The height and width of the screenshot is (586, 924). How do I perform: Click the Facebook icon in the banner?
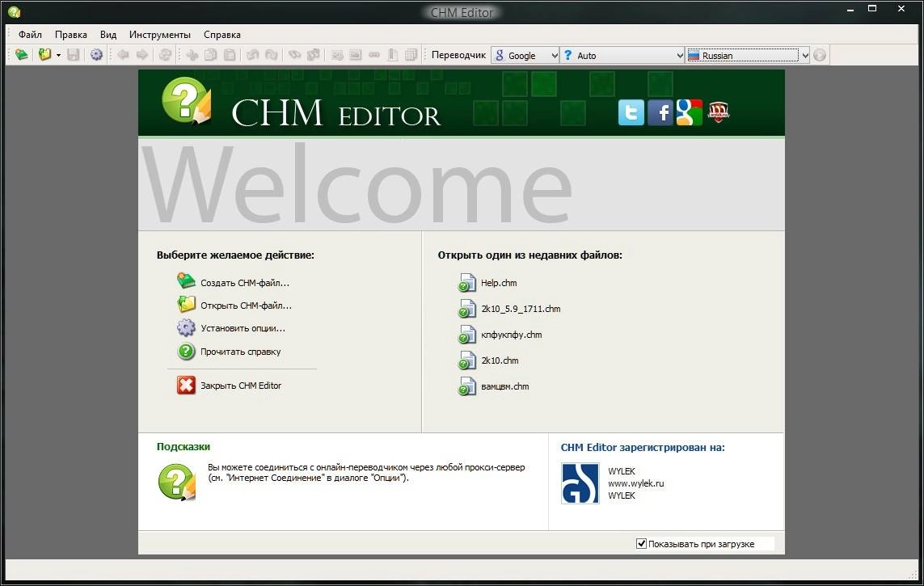click(660, 112)
